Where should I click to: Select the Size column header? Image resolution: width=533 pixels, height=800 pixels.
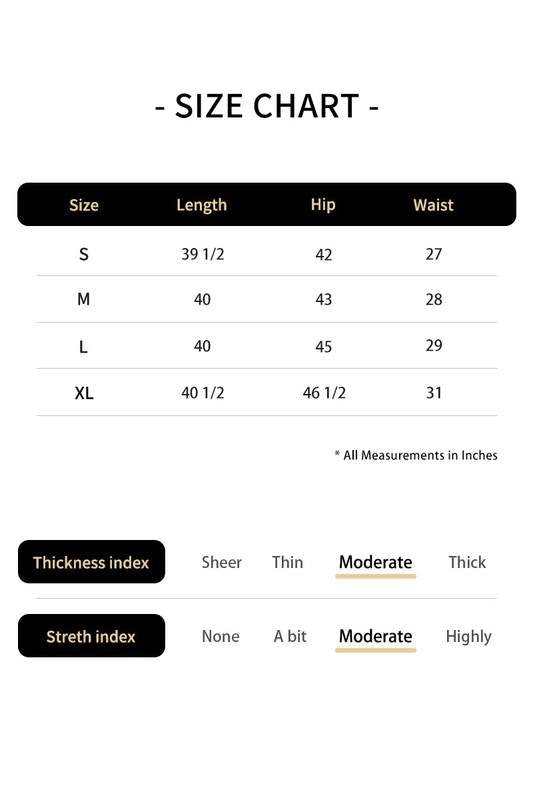[x=84, y=205]
